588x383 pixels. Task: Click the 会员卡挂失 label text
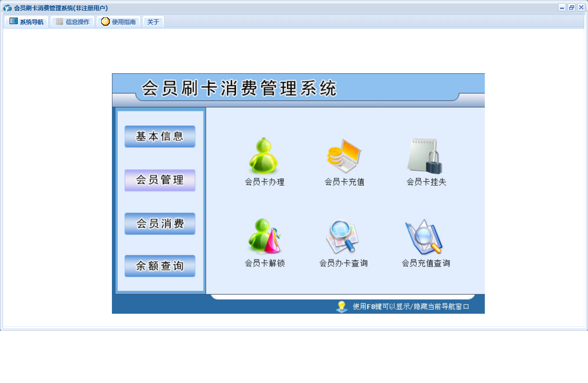(426, 182)
